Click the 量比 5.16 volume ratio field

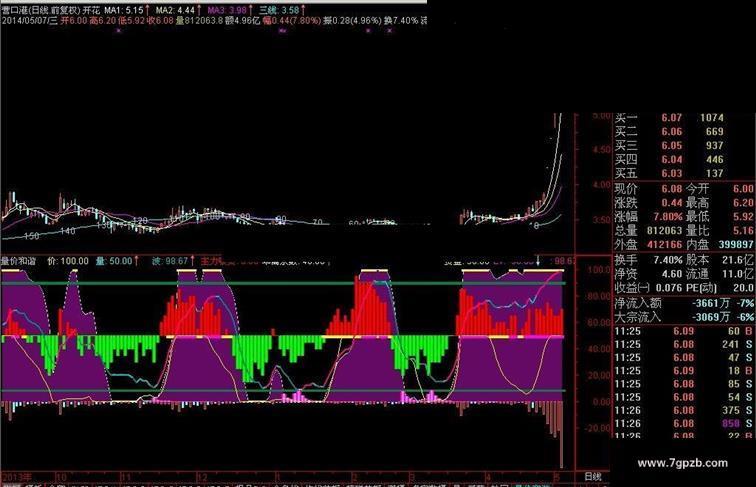pos(720,230)
